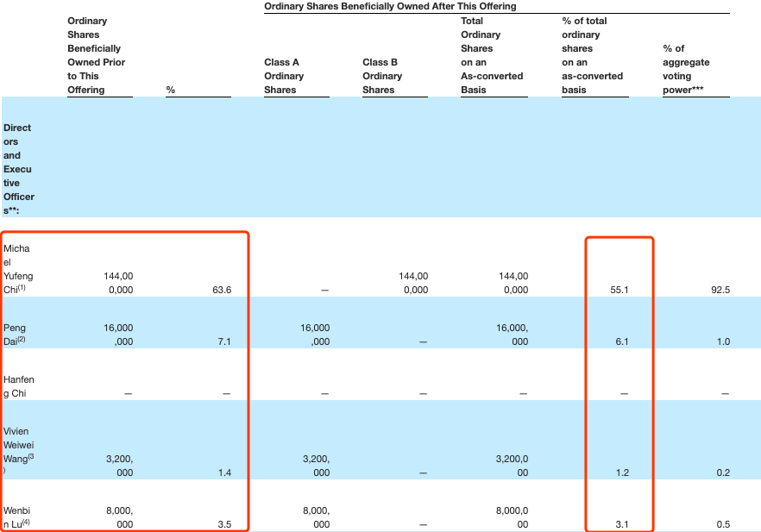Image resolution: width=761 pixels, height=532 pixels.
Task: Select 'Total Ordinary Shares on an As-converted Basis' header
Action: pyautogui.click(x=492, y=55)
